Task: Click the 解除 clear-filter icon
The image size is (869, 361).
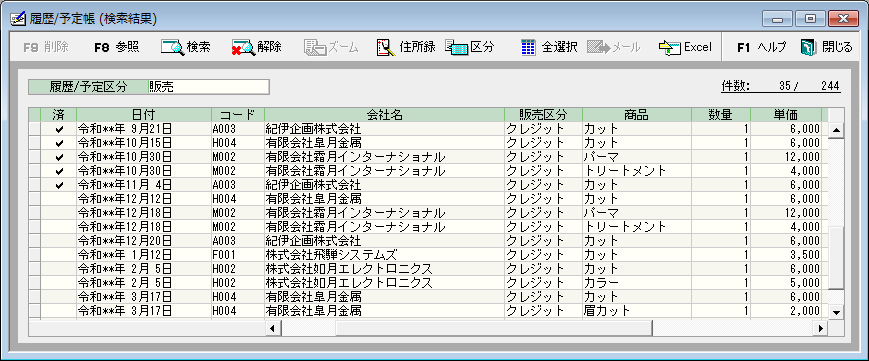Action: coord(243,47)
